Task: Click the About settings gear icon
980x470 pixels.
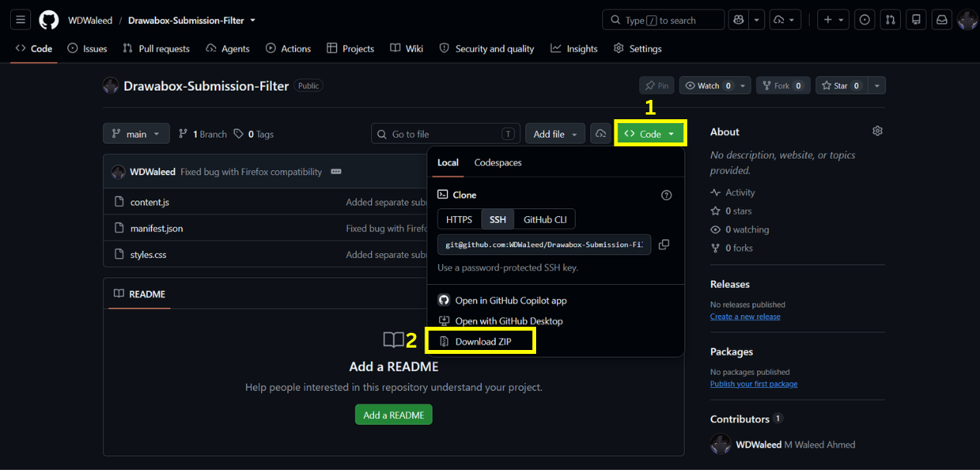Action: pos(877,131)
